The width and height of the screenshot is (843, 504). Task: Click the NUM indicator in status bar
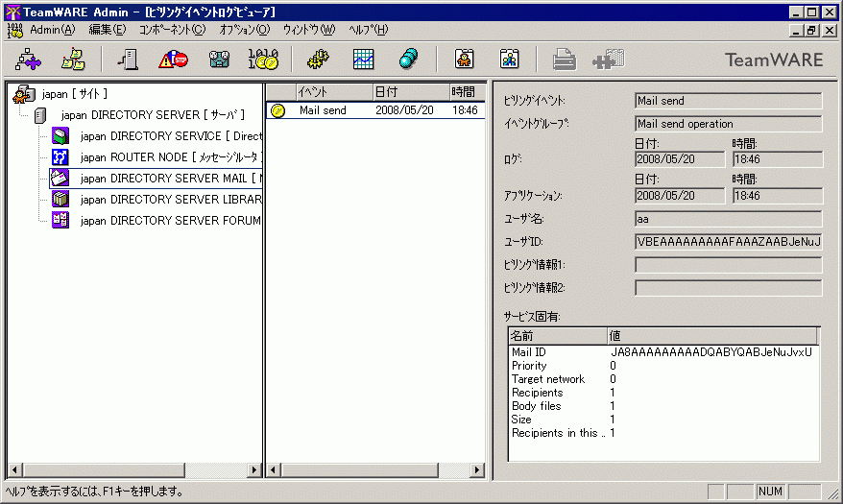[770, 492]
